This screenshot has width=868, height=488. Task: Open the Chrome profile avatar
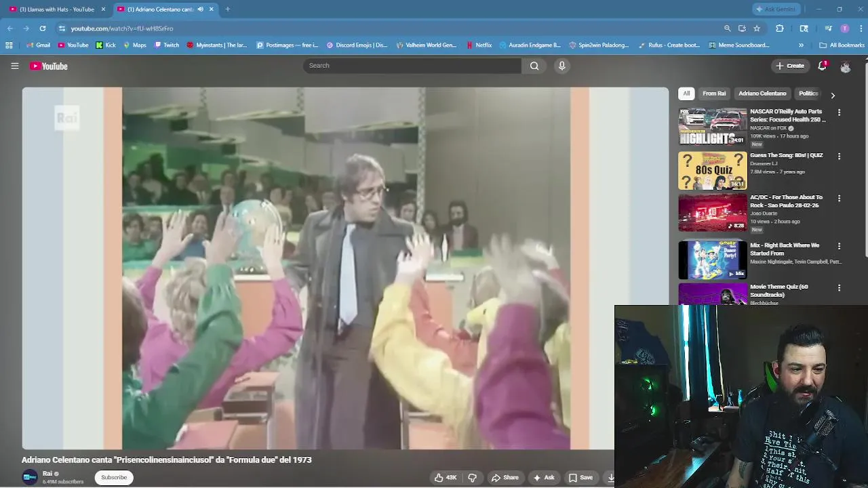coord(844,28)
